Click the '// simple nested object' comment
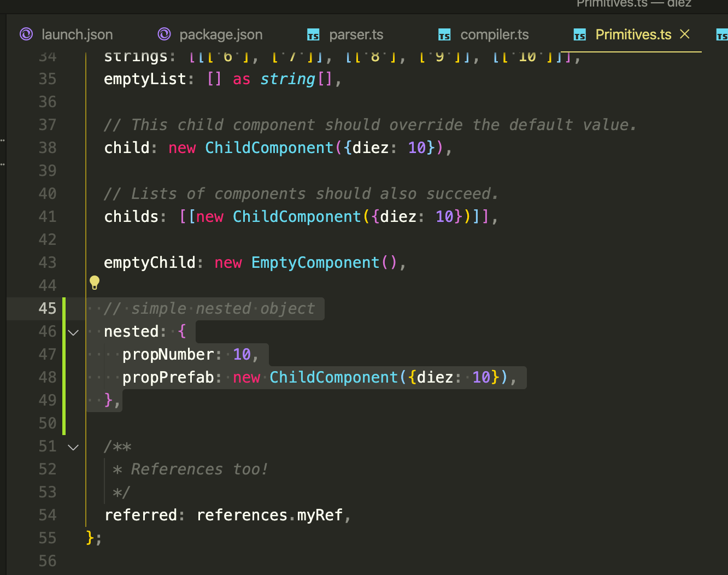 (x=209, y=308)
